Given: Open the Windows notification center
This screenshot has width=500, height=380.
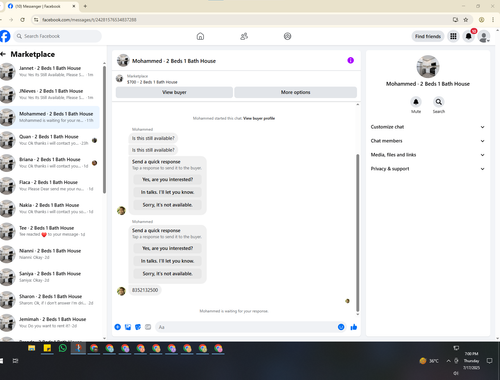Looking at the screenshot, I should click(x=489, y=361).
